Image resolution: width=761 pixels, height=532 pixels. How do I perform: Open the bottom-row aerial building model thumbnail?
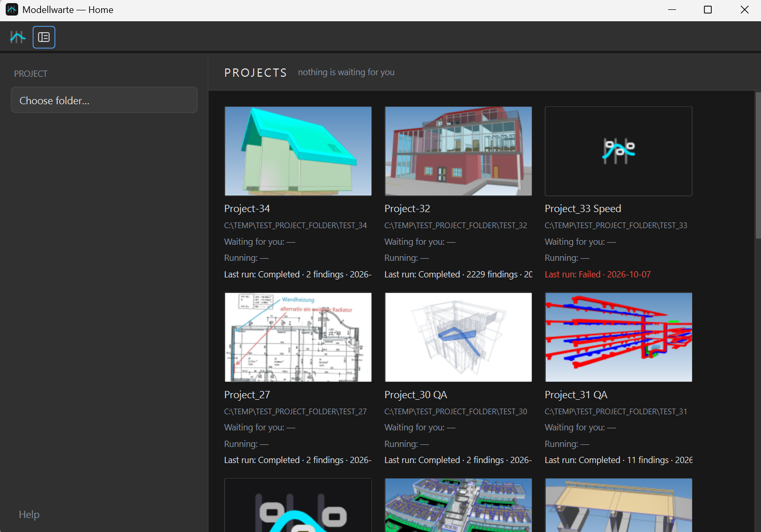(x=458, y=505)
